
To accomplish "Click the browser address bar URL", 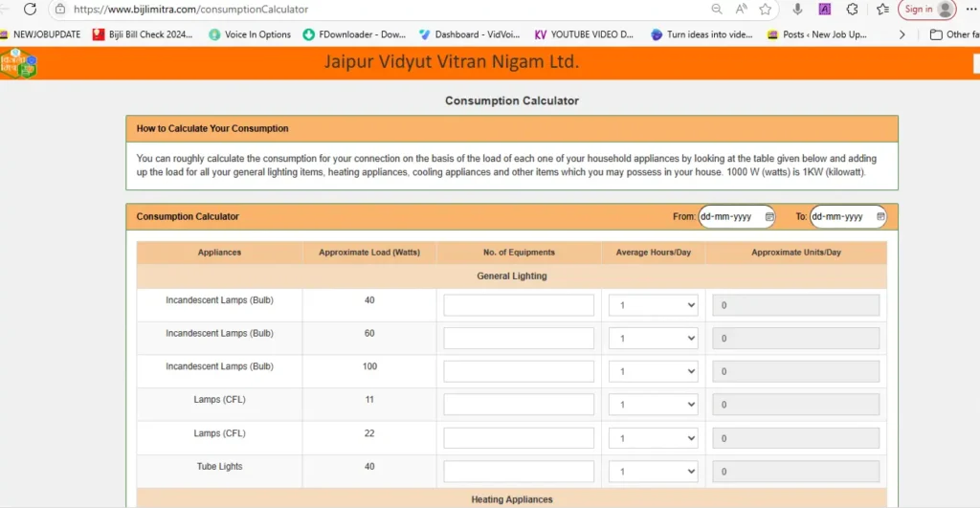I will tap(191, 10).
